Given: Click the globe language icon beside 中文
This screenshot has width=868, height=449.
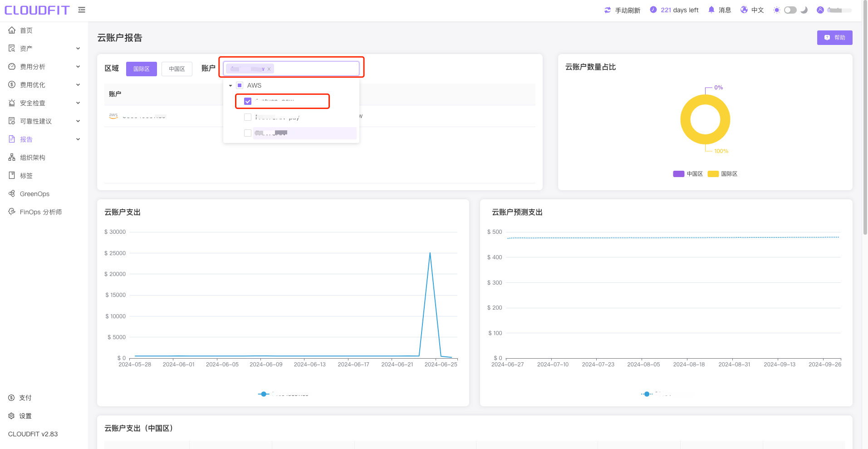Looking at the screenshot, I should (x=744, y=10).
